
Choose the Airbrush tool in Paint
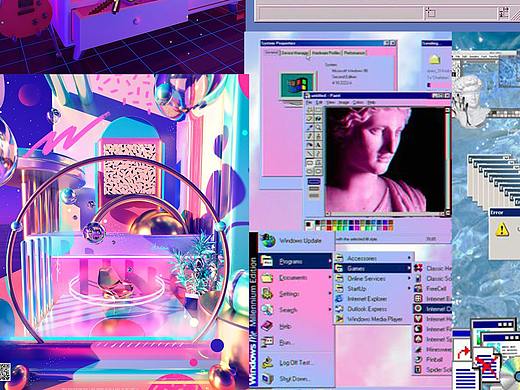point(310,145)
